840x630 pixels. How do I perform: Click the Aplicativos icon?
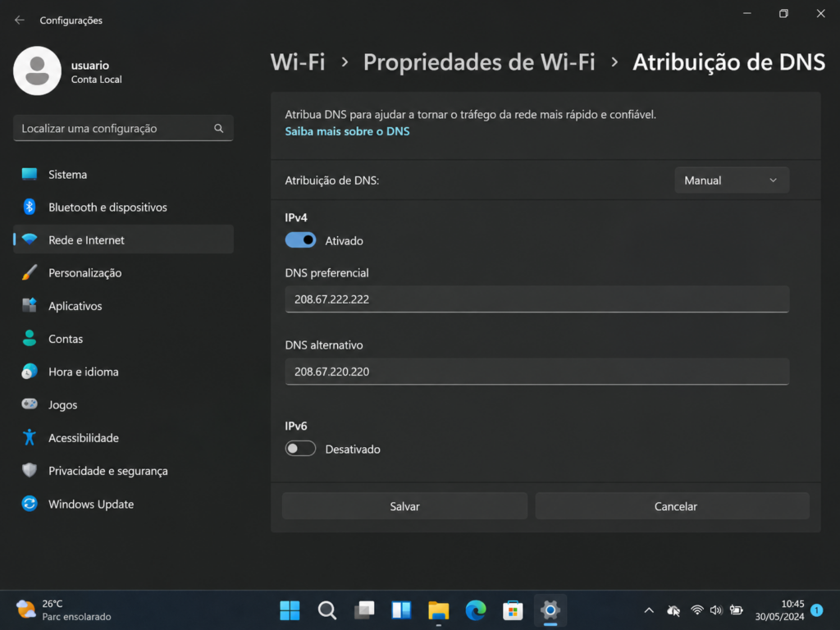(x=30, y=305)
